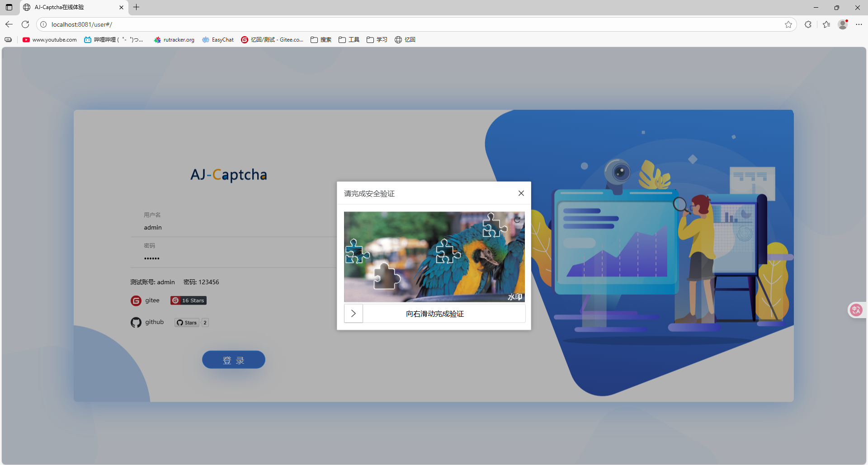Open the 16 Stars gitee badge

pos(189,301)
